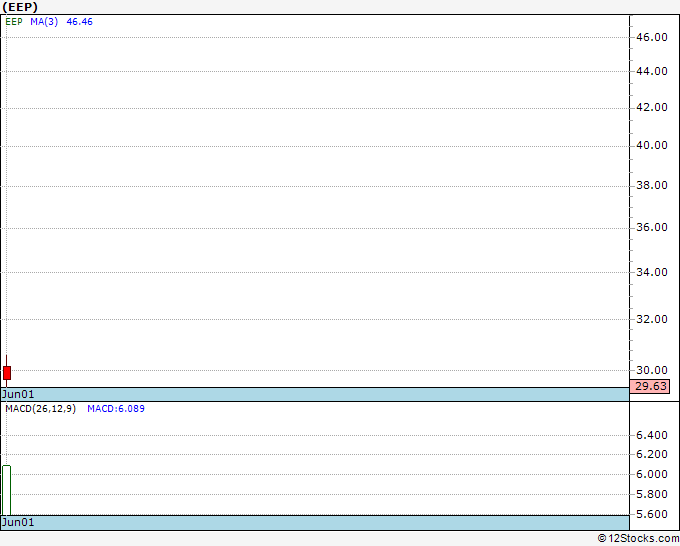Click the 36.00 price axis label
Image resolution: width=680 pixels, height=546 pixels.
652,228
